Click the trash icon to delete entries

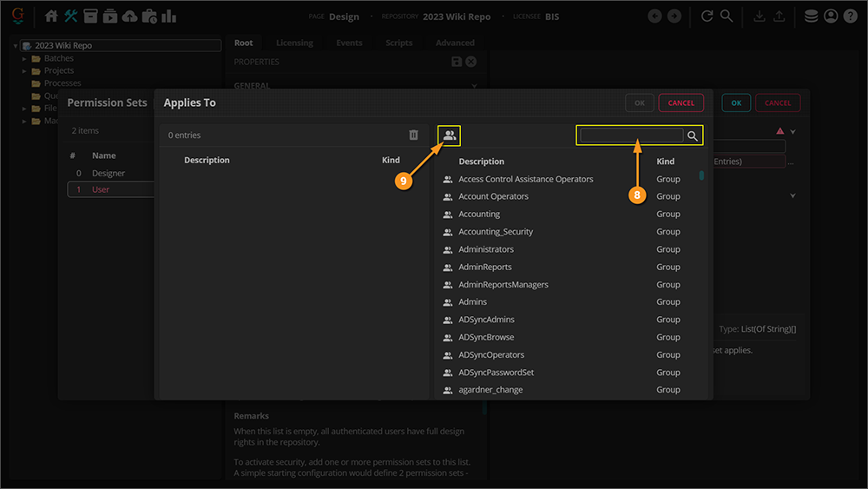click(x=413, y=135)
